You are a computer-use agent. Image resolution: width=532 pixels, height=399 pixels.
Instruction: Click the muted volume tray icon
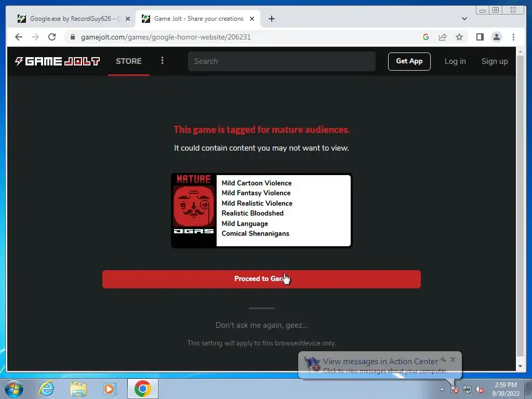coord(480,389)
